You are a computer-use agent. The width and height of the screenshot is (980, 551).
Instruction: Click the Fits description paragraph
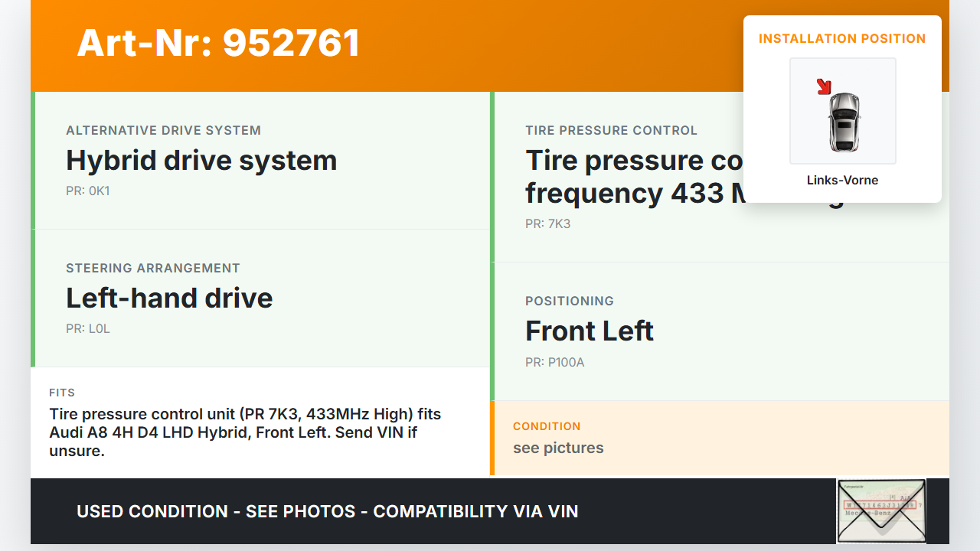[x=245, y=432]
